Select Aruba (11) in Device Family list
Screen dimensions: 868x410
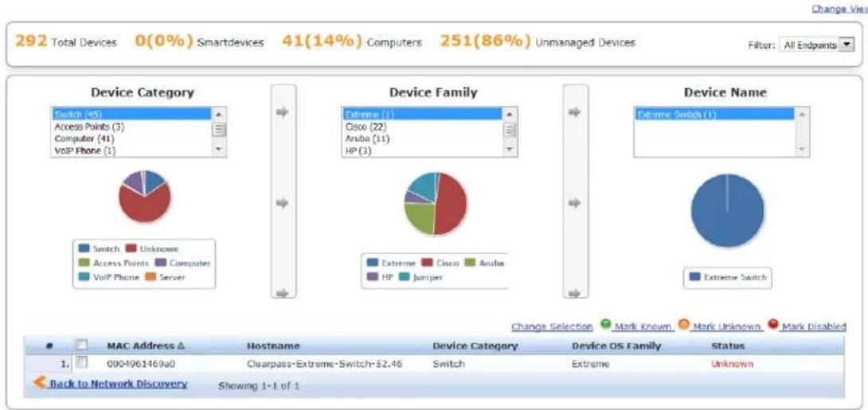(423, 139)
